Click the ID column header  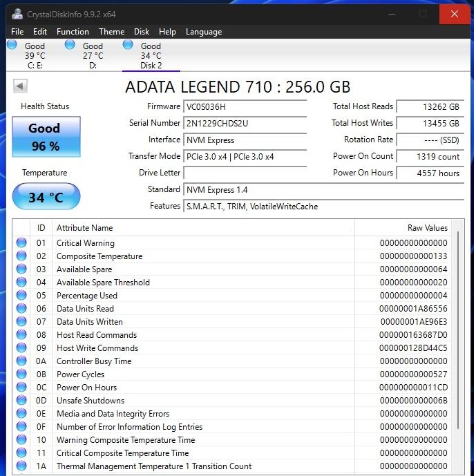coord(41,228)
